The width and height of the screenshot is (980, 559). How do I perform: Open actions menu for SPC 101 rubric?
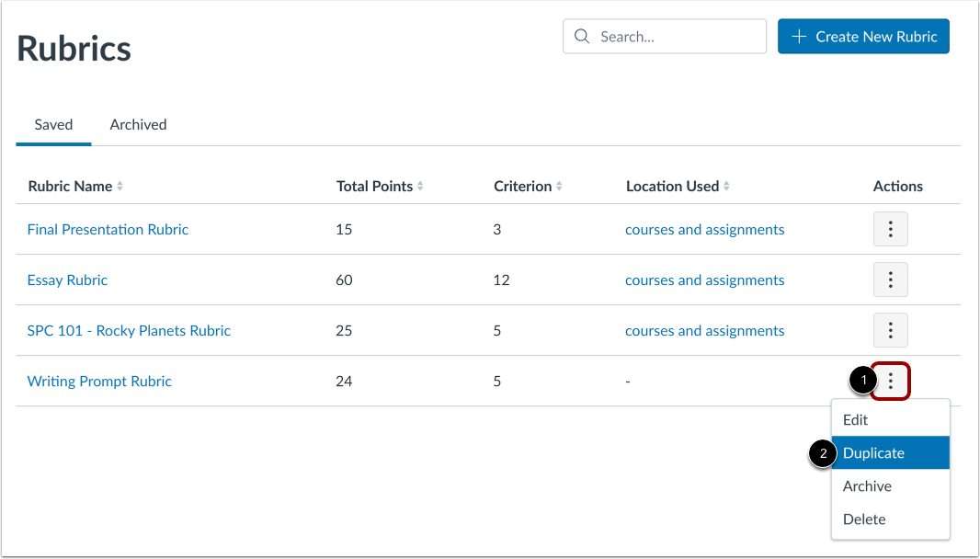click(890, 330)
